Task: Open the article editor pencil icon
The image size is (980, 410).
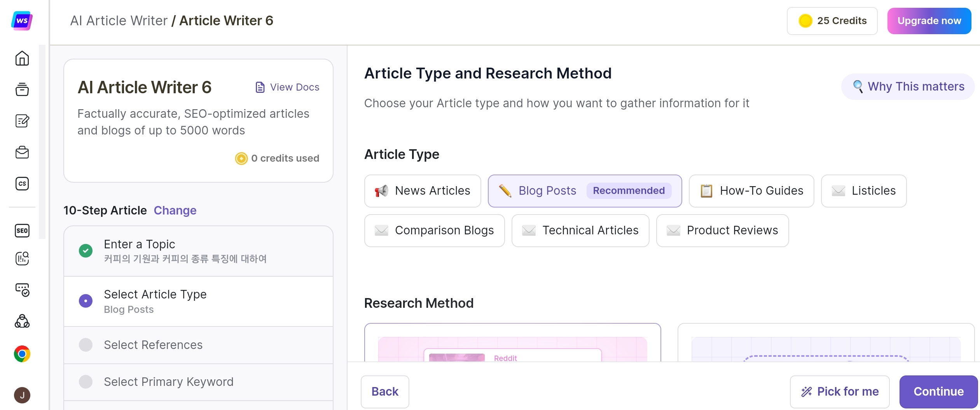Action: pos(22,121)
